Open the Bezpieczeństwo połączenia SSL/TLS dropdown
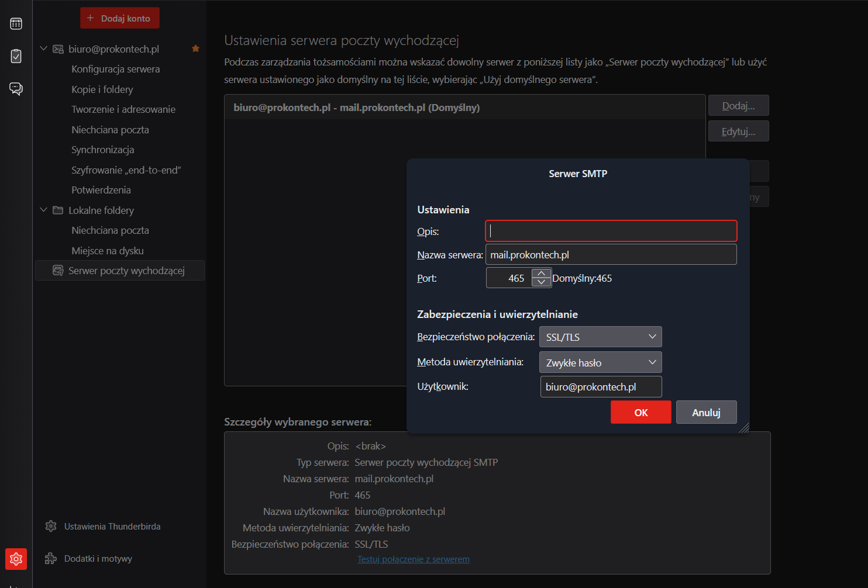Viewport: 868px width, 588px height. (x=600, y=337)
